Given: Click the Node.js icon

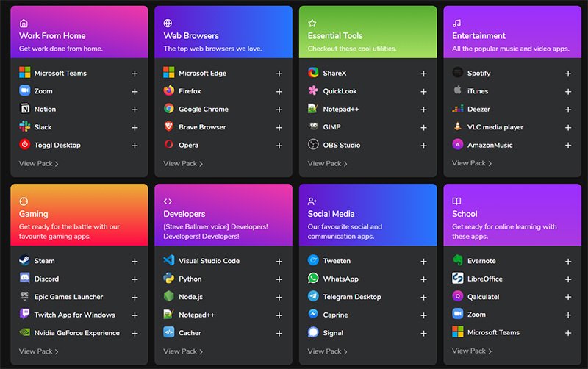Looking at the screenshot, I should tap(169, 296).
